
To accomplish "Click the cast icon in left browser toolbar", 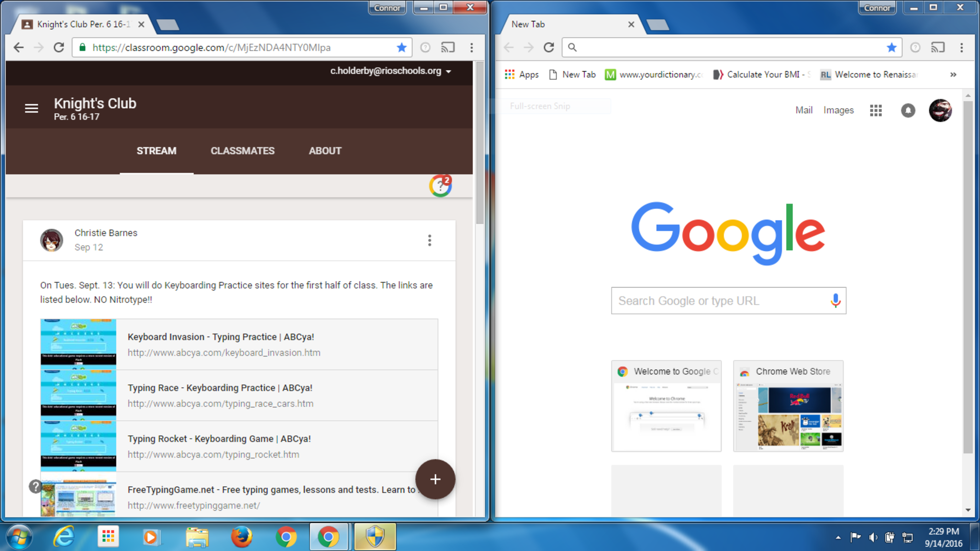I will pyautogui.click(x=448, y=47).
